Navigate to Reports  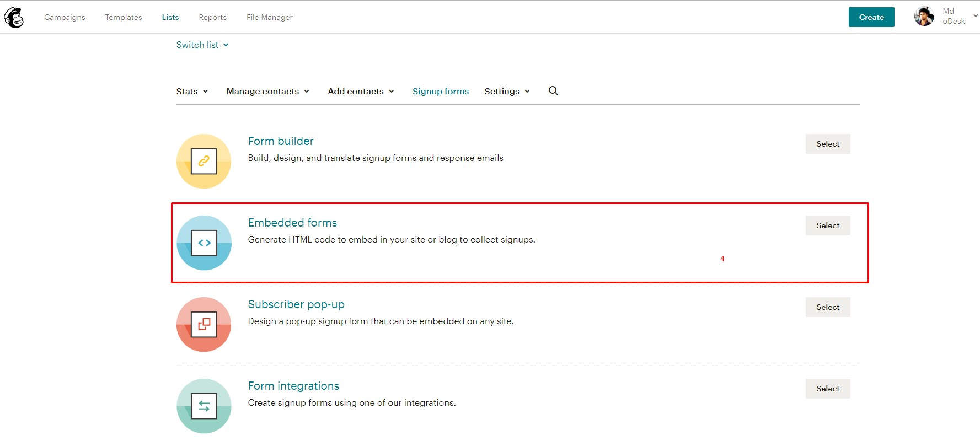[213, 17]
